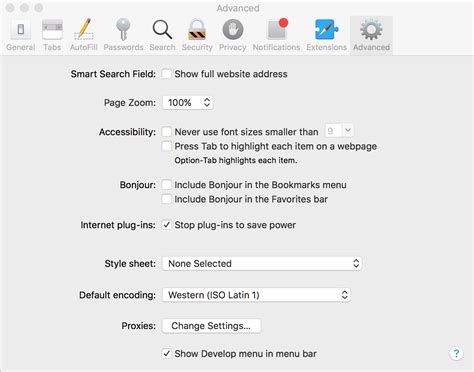Open the Style sheet None Selected dropdown
Image resolution: width=474 pixels, height=372 pixels.
pyautogui.click(x=262, y=263)
